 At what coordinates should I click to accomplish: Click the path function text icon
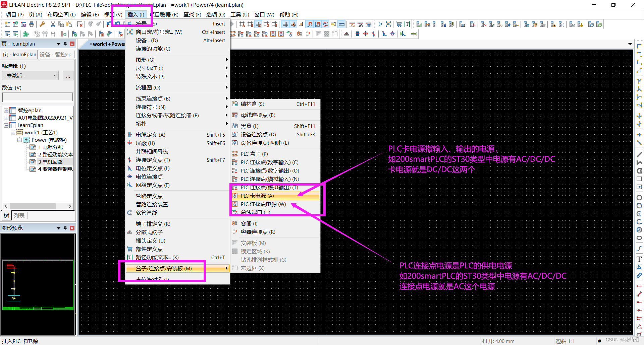407,24
